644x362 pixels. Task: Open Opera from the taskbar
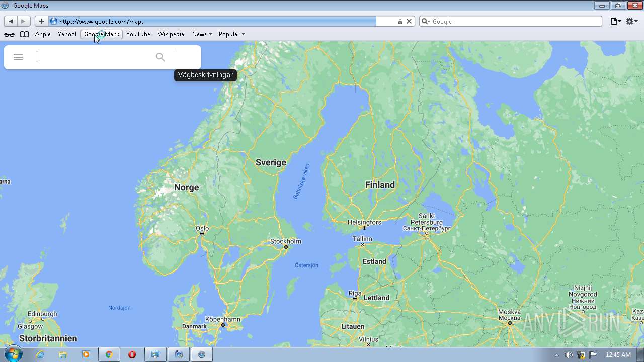132,354
